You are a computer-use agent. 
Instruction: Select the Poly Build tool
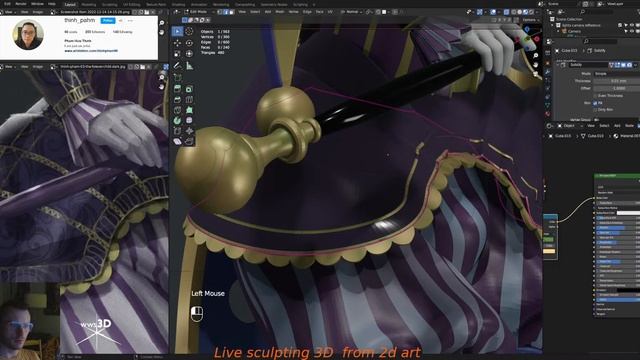coord(189,110)
